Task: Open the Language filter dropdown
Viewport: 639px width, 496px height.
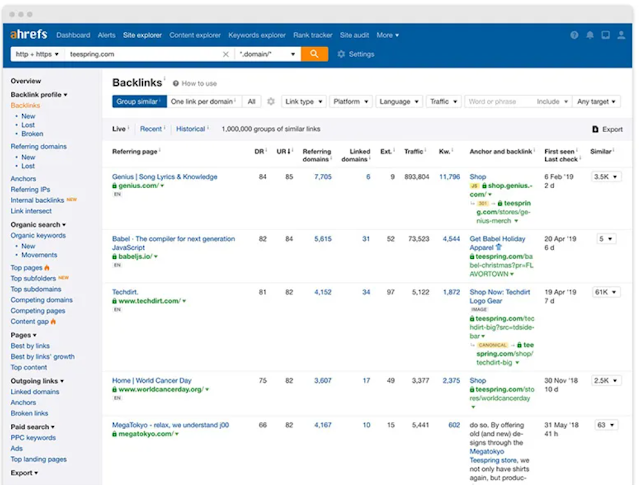Action: click(x=399, y=101)
